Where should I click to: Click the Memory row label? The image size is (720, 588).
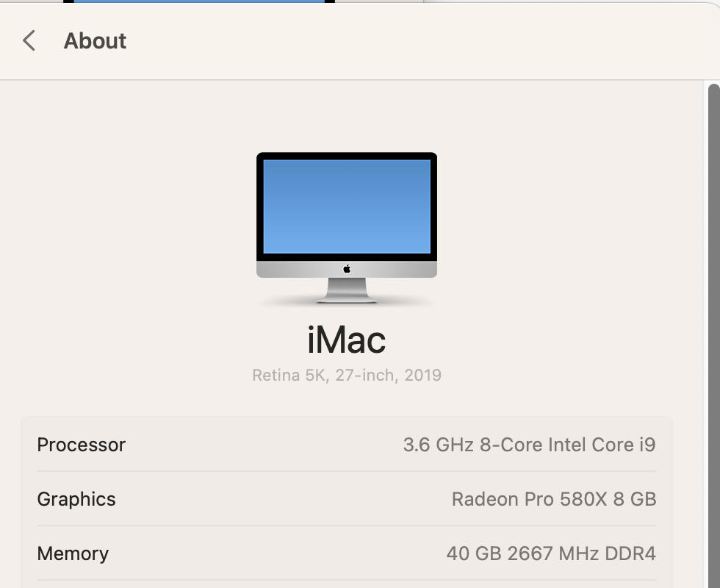[x=73, y=553]
